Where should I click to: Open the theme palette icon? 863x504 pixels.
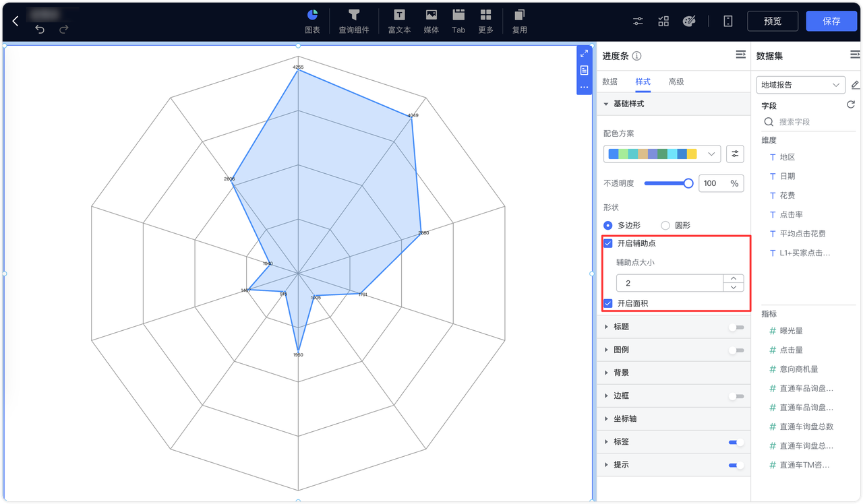(x=688, y=21)
